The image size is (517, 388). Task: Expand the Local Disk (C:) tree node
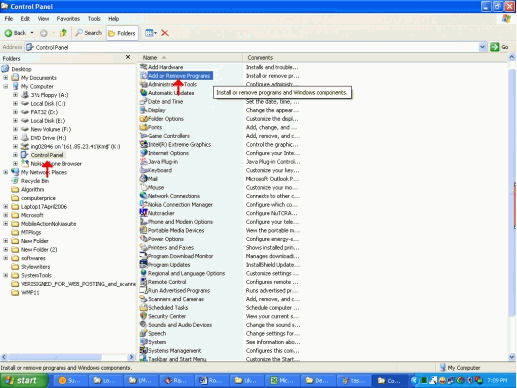click(x=15, y=103)
